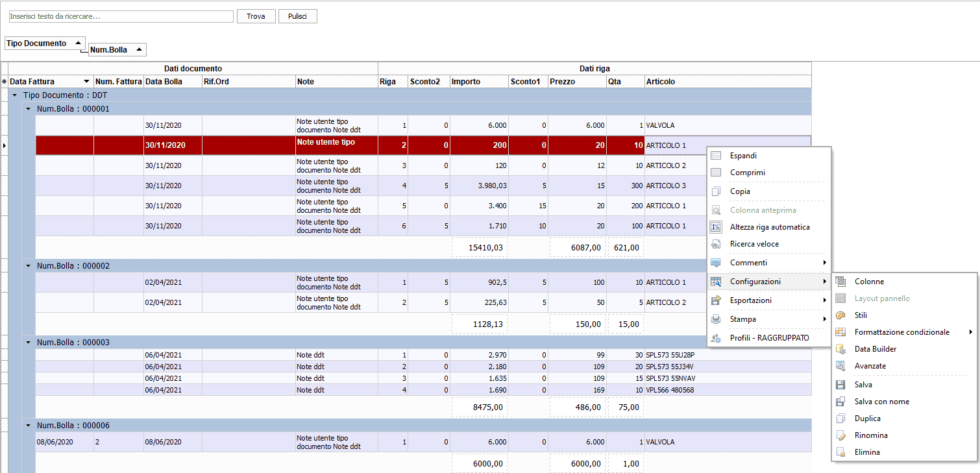Collapse the Num.Bolla : 000006 group

point(28,426)
